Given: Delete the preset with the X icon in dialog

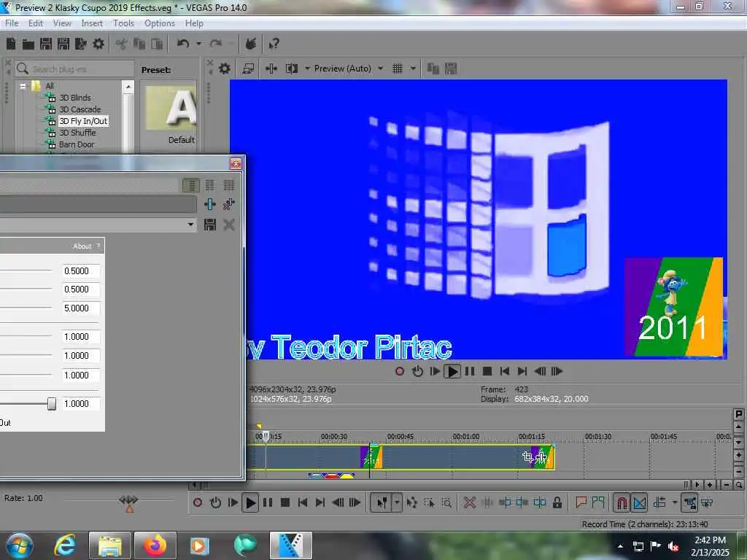Looking at the screenshot, I should pos(229,225).
